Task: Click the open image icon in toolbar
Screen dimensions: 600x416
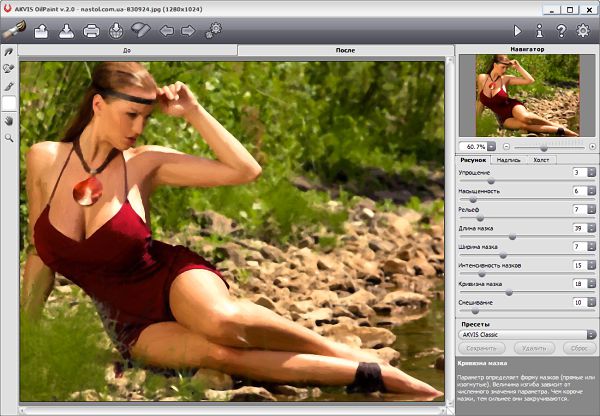Action: (x=41, y=31)
